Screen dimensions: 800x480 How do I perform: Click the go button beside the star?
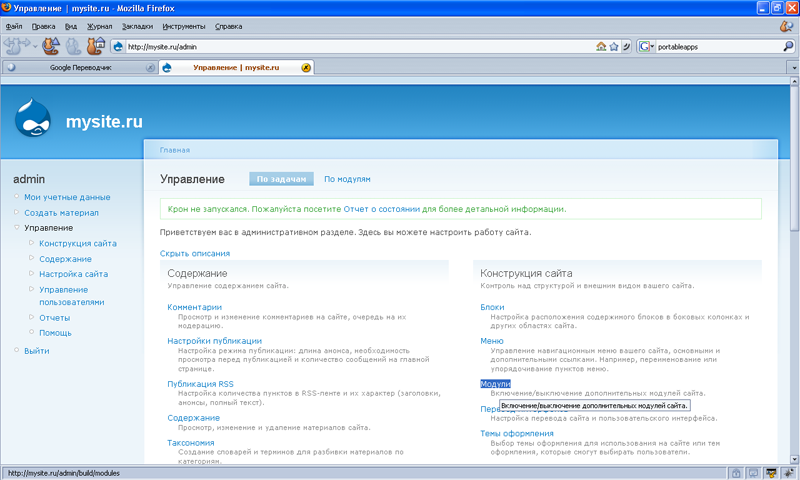(627, 46)
